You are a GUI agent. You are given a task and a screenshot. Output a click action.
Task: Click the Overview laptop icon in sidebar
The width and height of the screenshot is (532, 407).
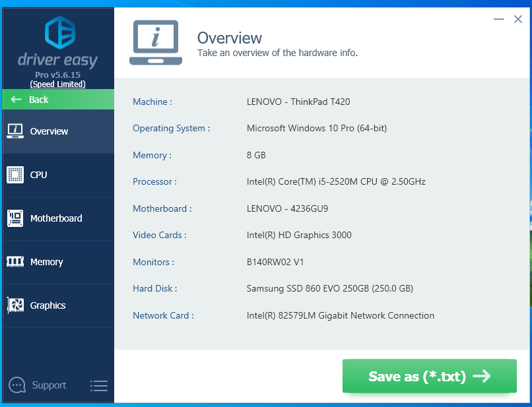[15, 131]
